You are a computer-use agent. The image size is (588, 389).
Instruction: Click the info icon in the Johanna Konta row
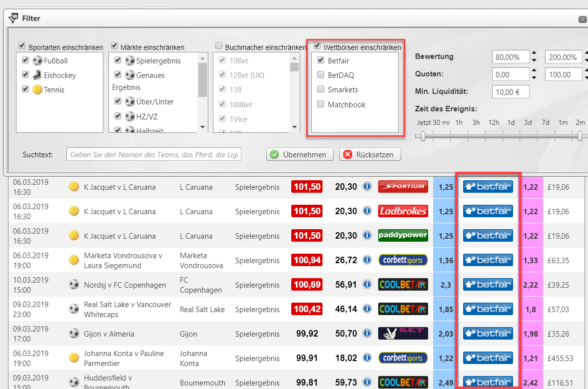pyautogui.click(x=367, y=358)
